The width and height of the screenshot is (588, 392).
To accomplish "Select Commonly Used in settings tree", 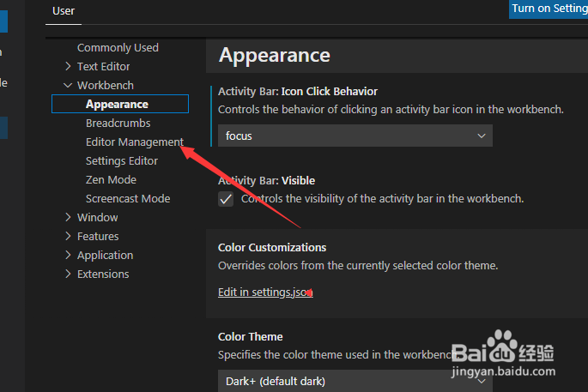I will (x=118, y=47).
